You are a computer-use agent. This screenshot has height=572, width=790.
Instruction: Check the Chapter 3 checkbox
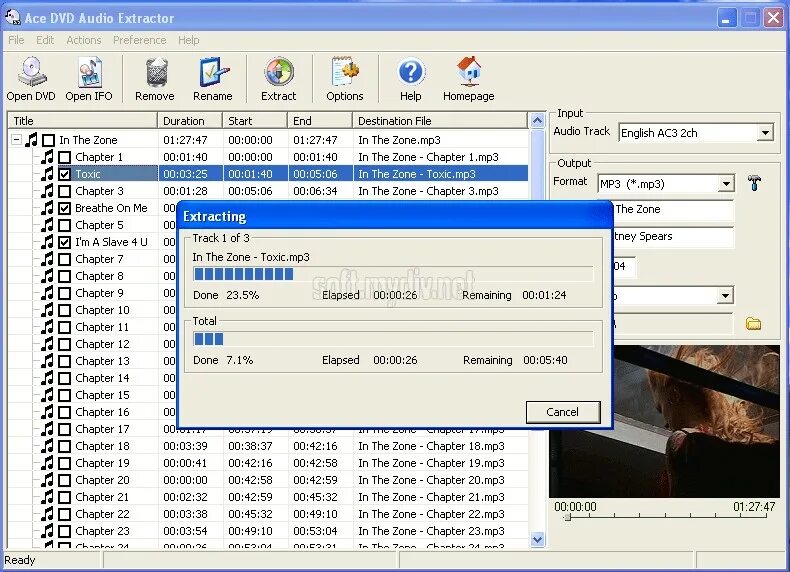[64, 192]
